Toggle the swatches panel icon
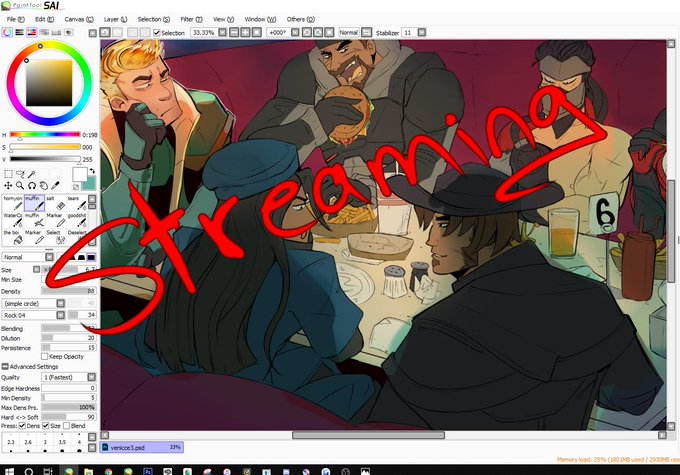 (x=56, y=33)
